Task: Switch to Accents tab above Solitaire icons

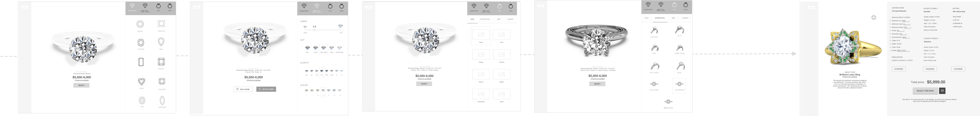Action: click(685, 18)
